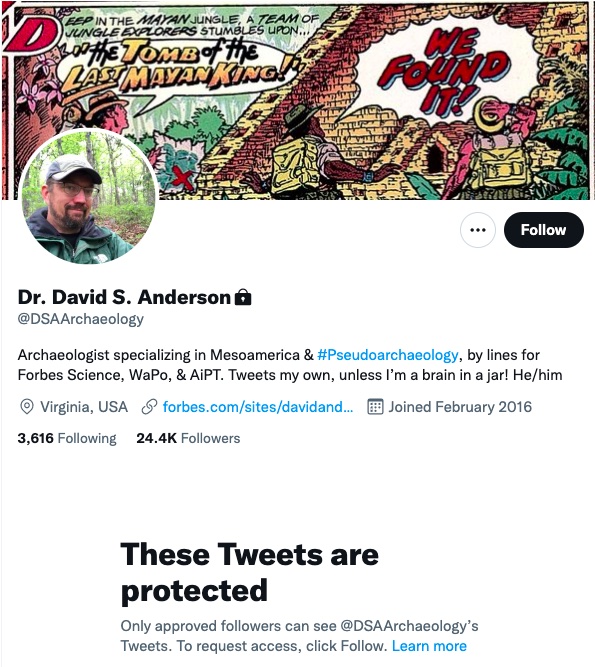The width and height of the screenshot is (595, 667).
Task: Click the @DSAArchaeology handle
Action: 80,319
